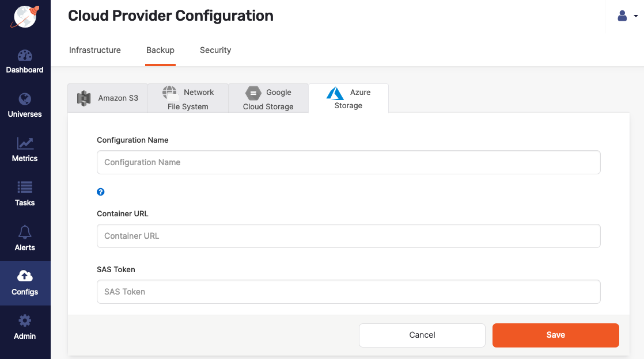The width and height of the screenshot is (644, 359).
Task: Switch to the Infrastructure tab
Action: 94,50
